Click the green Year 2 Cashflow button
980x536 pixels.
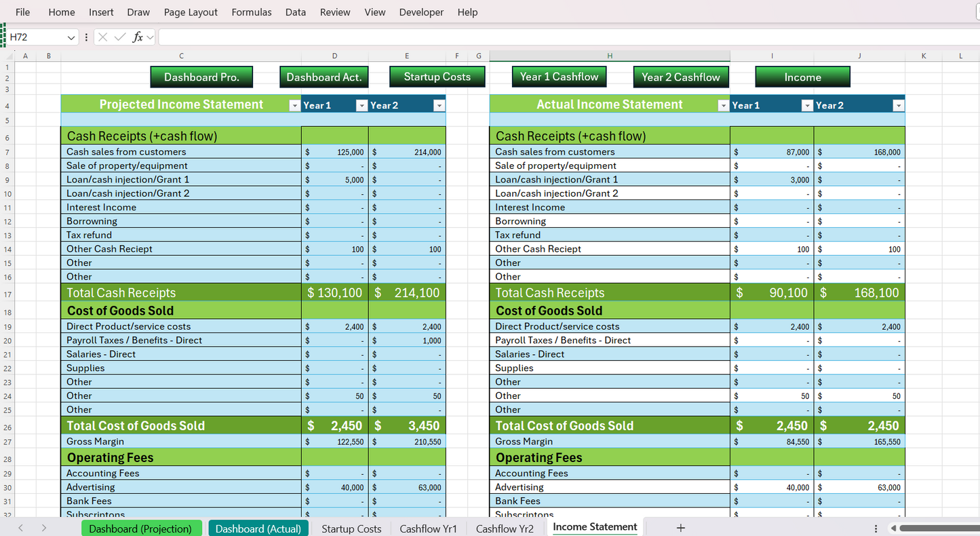(681, 77)
